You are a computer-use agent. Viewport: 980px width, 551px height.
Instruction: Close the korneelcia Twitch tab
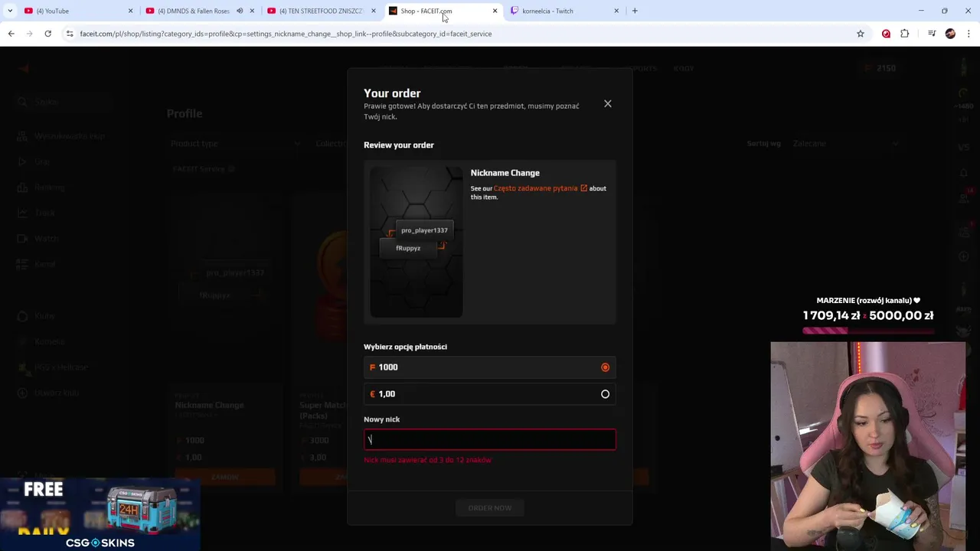[616, 11]
